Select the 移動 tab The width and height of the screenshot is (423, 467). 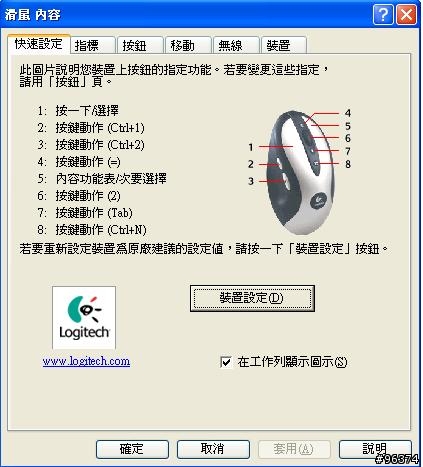click(189, 45)
